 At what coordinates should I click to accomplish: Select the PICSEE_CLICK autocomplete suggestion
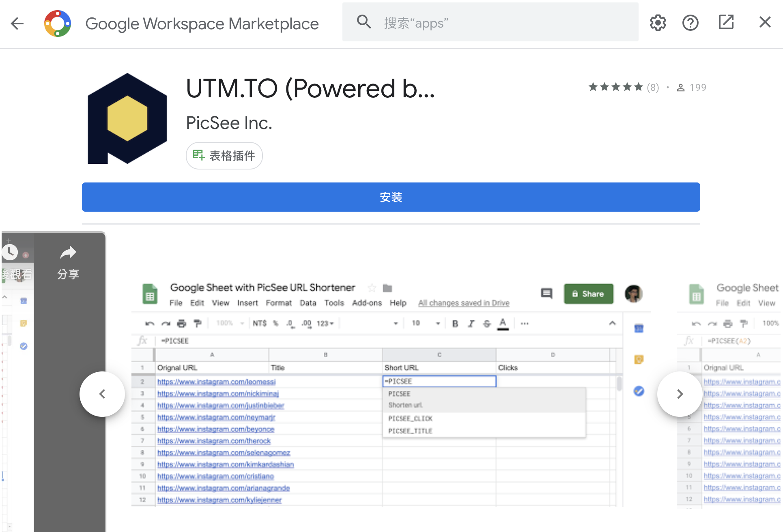pos(484,418)
